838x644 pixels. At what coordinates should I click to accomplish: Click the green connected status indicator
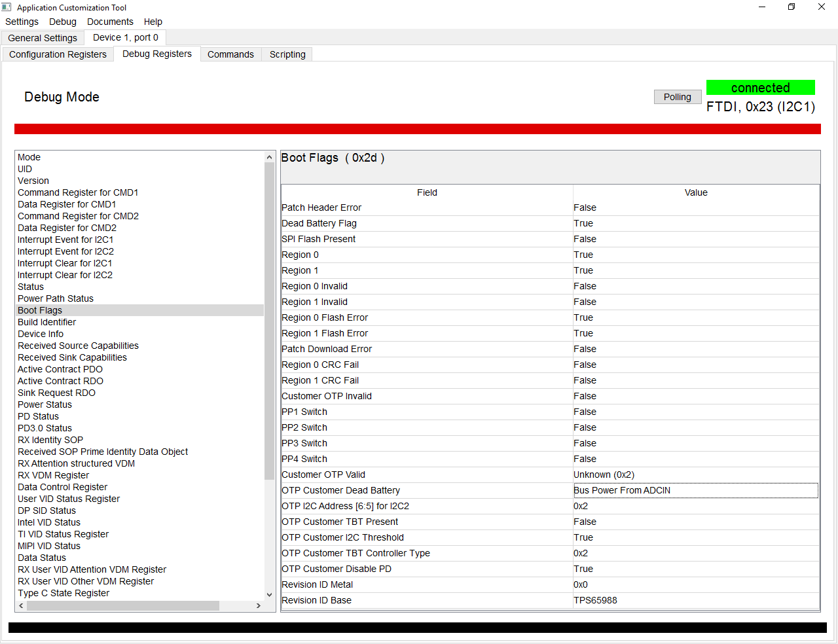click(x=760, y=87)
